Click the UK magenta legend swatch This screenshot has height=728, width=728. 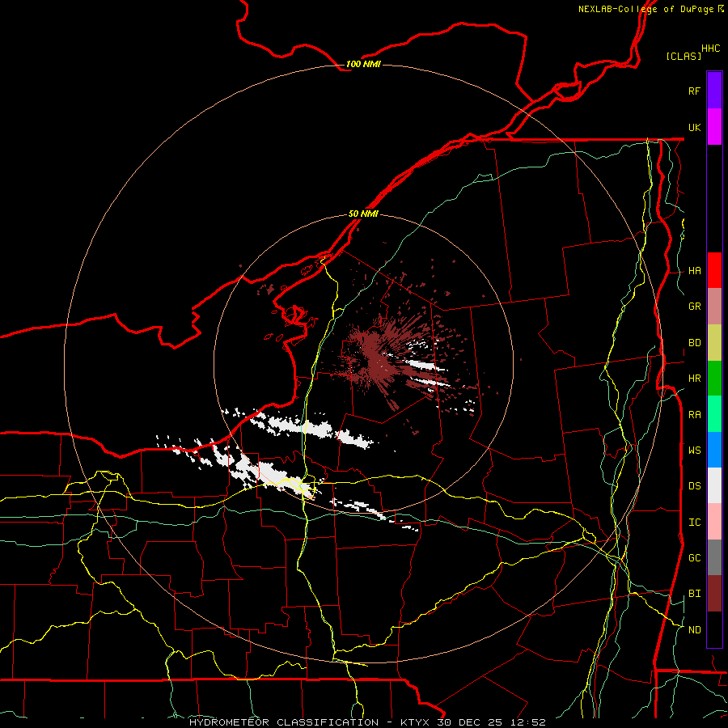714,127
